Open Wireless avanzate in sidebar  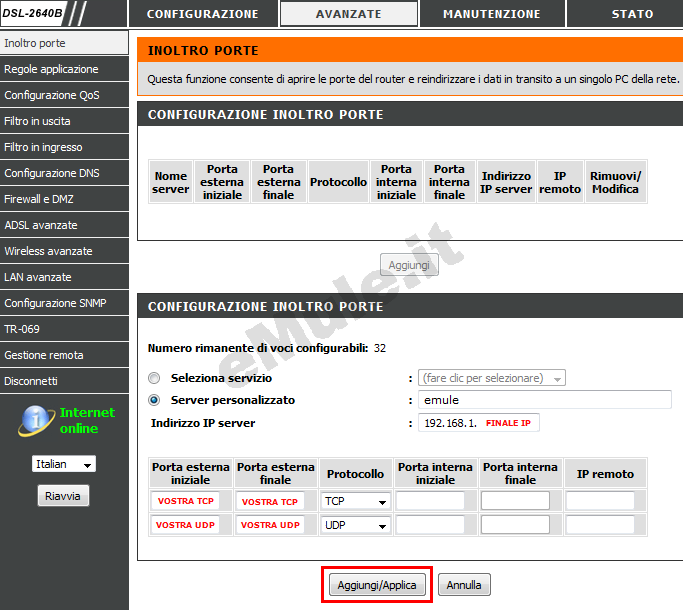coord(64,251)
